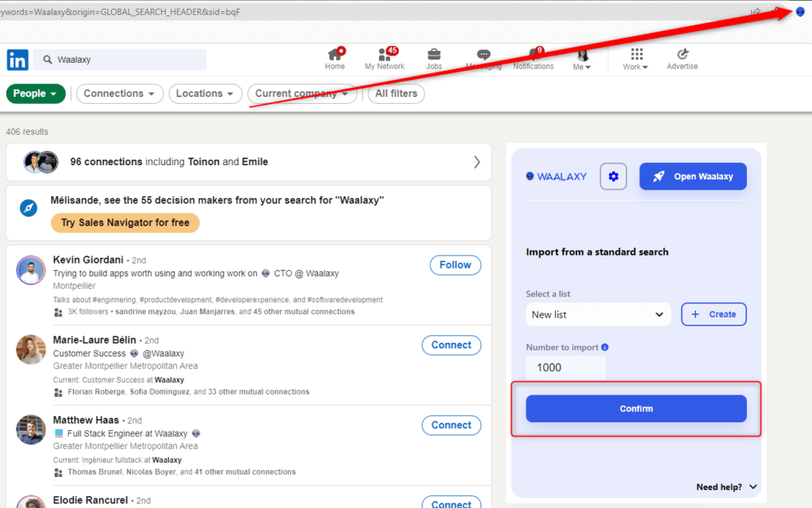
Task: Open the Advertise section
Action: pyautogui.click(x=682, y=56)
